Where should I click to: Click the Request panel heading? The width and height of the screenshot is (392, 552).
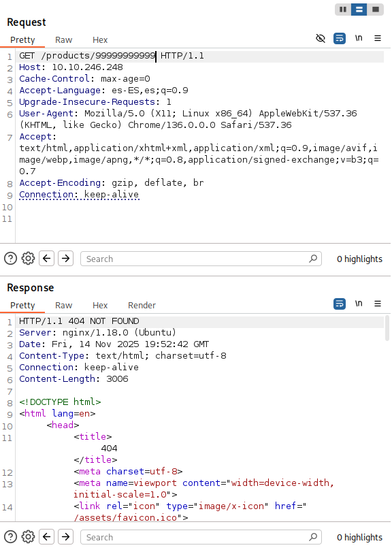click(27, 22)
